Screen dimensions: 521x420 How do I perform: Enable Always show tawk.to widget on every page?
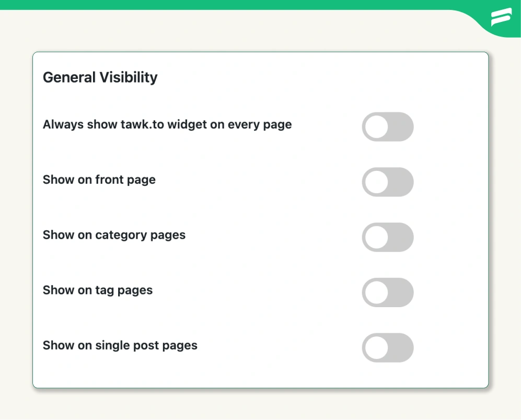388,127
